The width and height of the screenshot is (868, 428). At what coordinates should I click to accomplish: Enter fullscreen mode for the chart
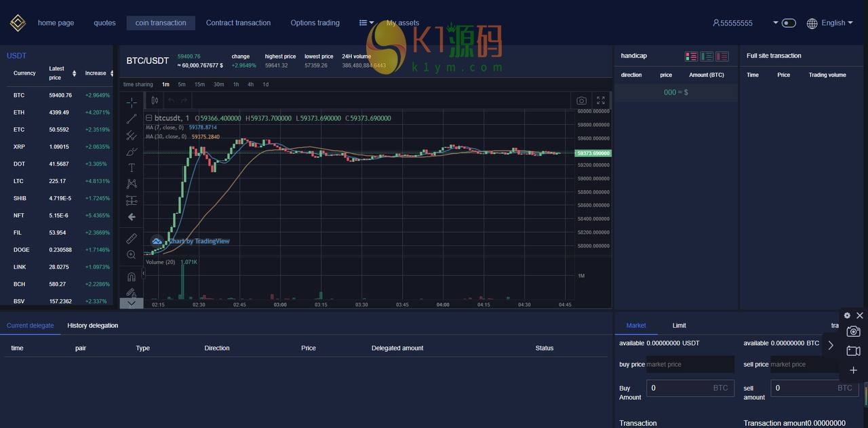601,100
